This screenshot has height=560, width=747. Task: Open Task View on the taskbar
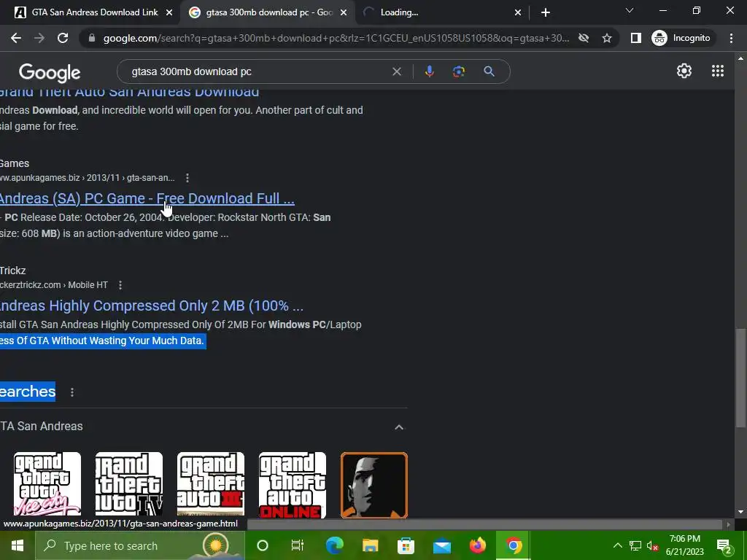click(298, 545)
